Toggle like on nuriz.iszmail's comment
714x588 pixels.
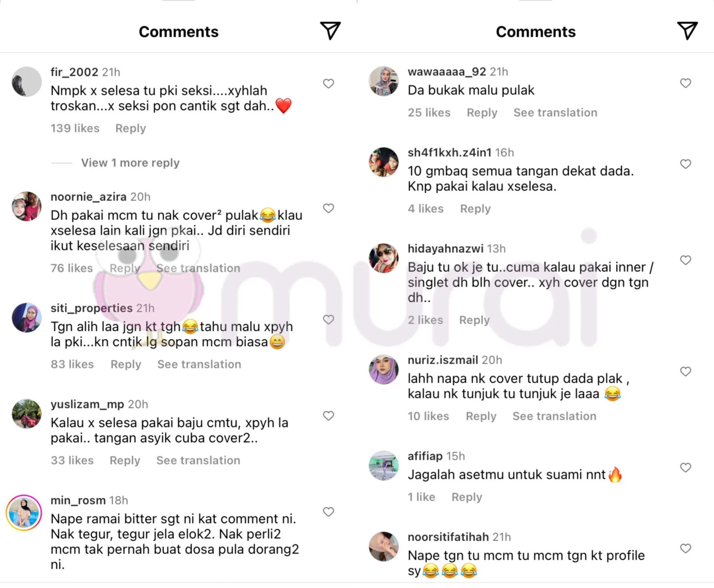coord(685,371)
